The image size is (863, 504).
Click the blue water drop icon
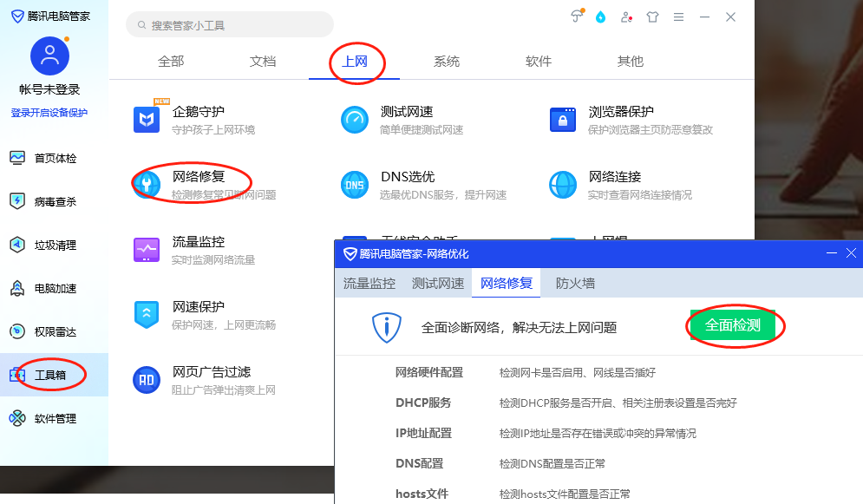600,17
